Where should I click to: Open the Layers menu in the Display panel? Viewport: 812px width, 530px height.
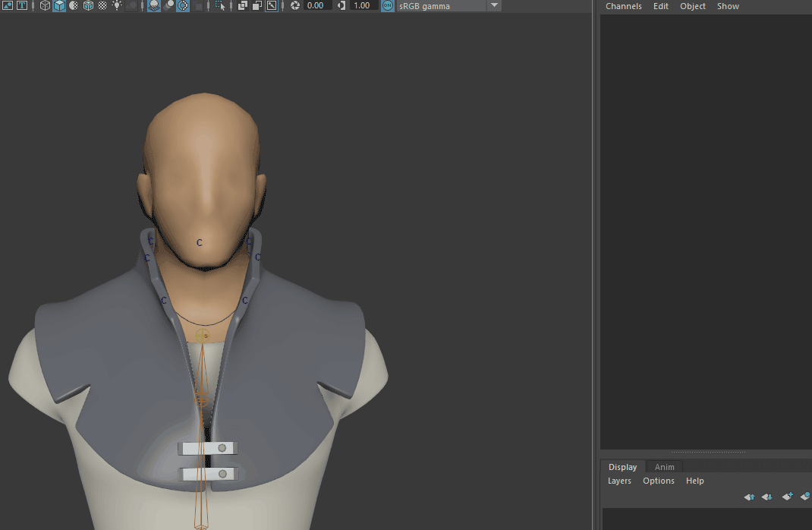coord(619,481)
